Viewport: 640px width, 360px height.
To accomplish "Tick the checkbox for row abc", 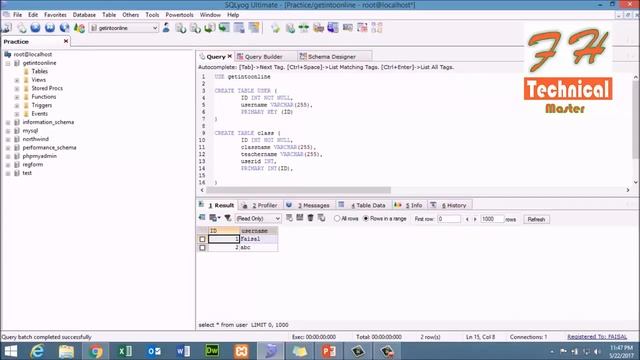I will click(x=202, y=248).
